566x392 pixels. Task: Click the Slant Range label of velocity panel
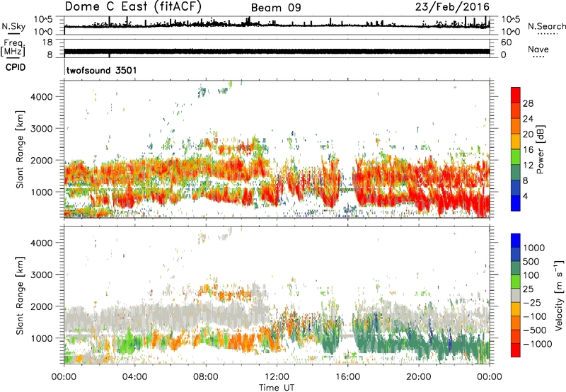coord(20,296)
